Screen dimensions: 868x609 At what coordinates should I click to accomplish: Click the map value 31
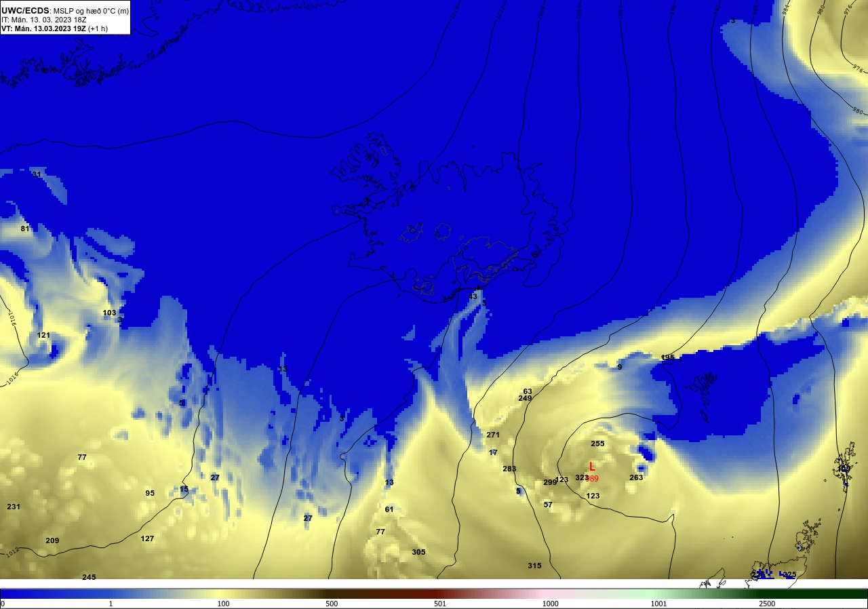pos(37,174)
